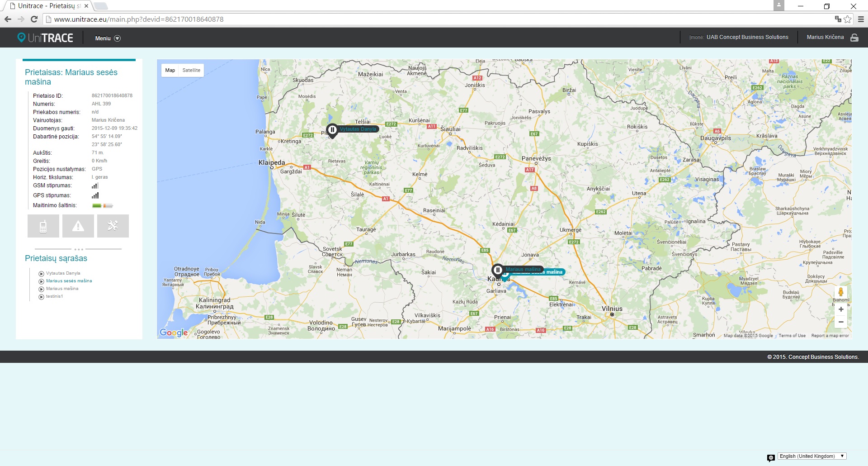The height and width of the screenshot is (466, 868).
Task: Click the play icon beside Mariaus mašina
Action: click(41, 289)
